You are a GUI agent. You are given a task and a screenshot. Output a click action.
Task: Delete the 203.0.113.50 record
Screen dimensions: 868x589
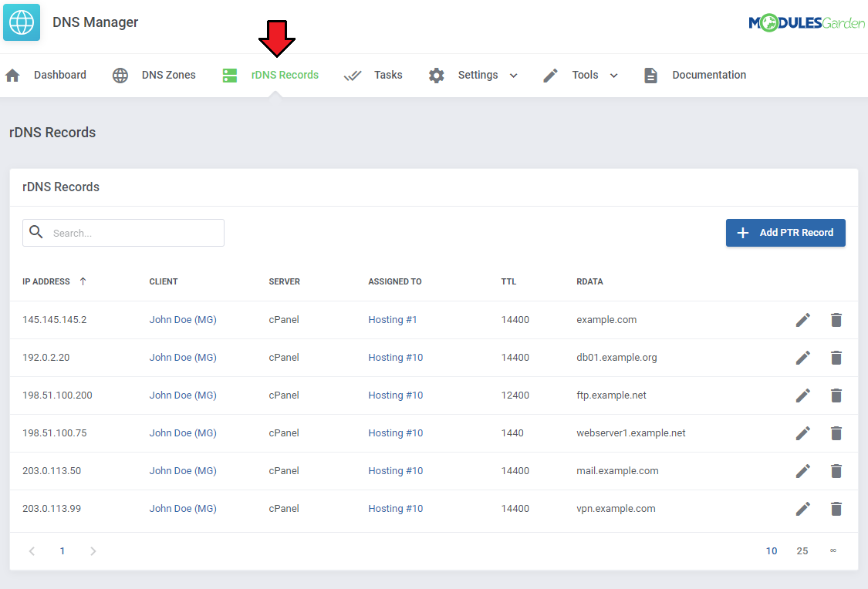pos(836,470)
